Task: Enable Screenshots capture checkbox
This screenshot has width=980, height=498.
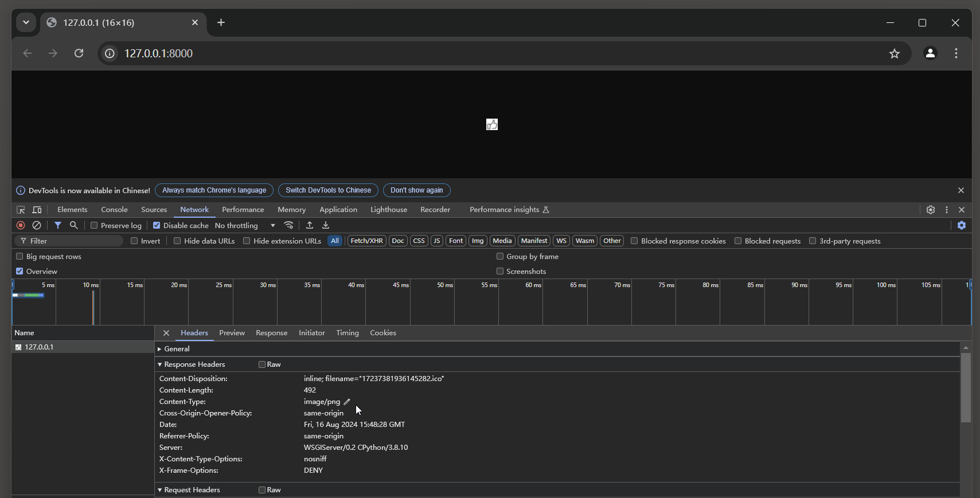Action: (500, 271)
